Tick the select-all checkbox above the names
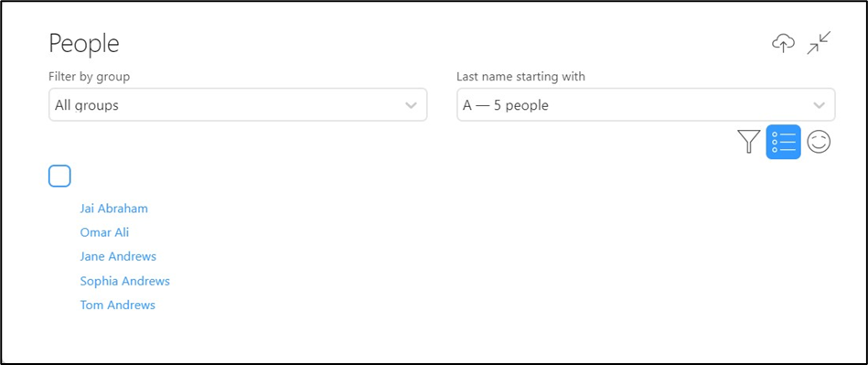The image size is (868, 365). pyautogui.click(x=59, y=177)
